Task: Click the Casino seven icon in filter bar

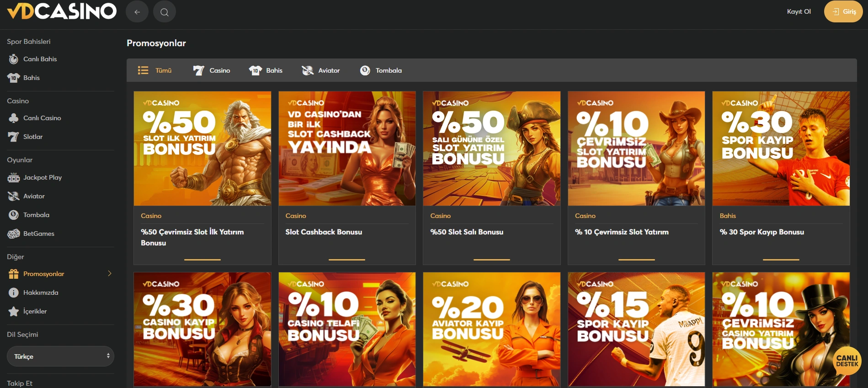Action: pos(198,70)
